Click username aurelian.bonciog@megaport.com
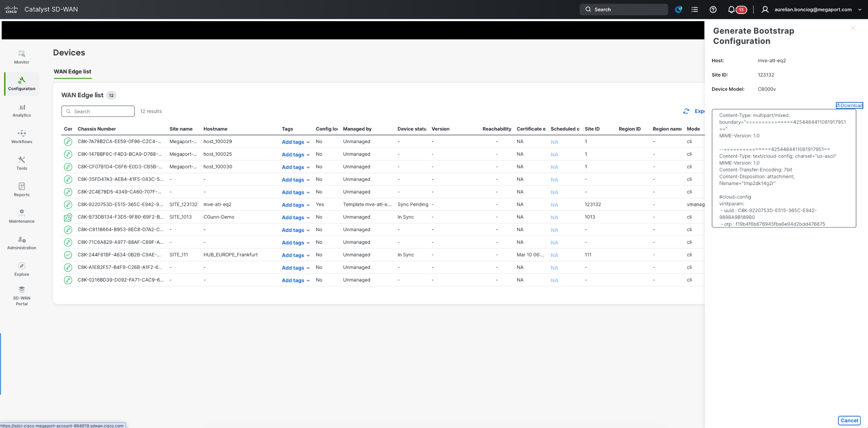This screenshot has width=868, height=428. coord(813,9)
